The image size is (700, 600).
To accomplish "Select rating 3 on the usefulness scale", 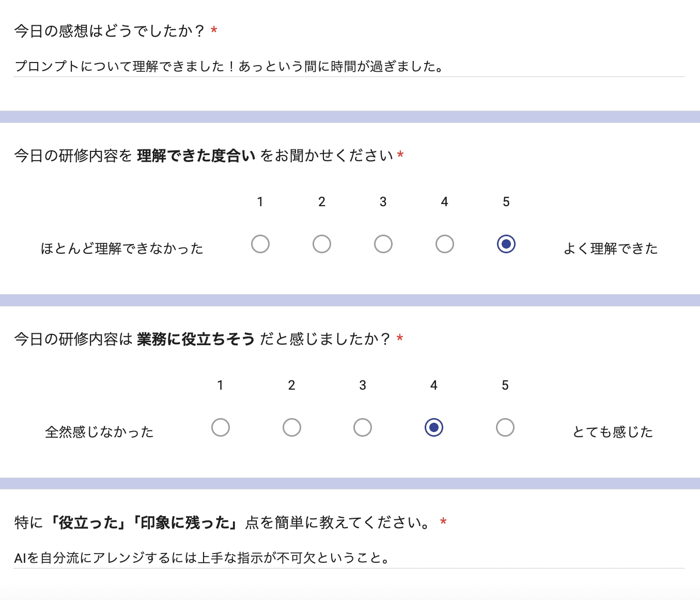I will tap(363, 427).
